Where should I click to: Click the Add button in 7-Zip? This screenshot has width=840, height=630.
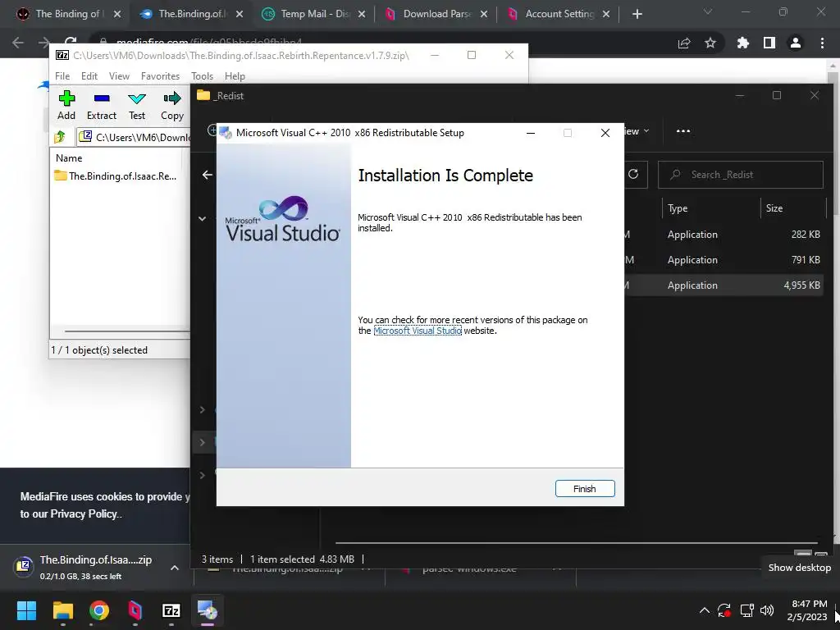(x=66, y=106)
